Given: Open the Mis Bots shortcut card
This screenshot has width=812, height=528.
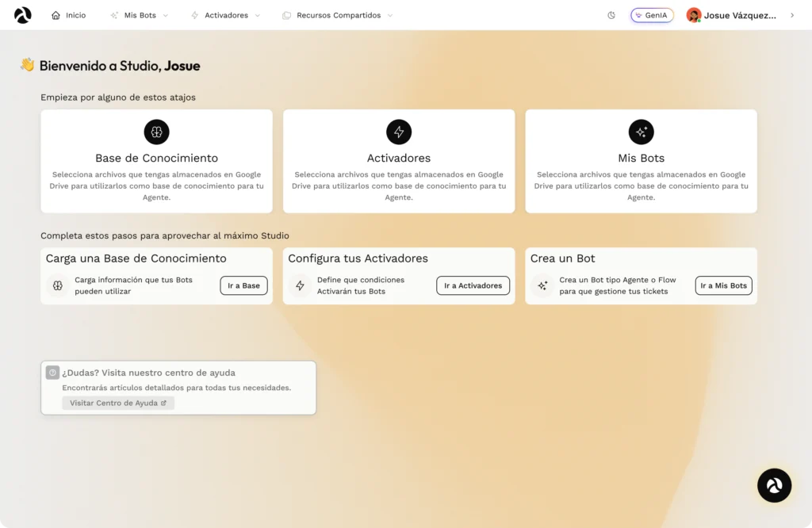Looking at the screenshot, I should [x=641, y=161].
